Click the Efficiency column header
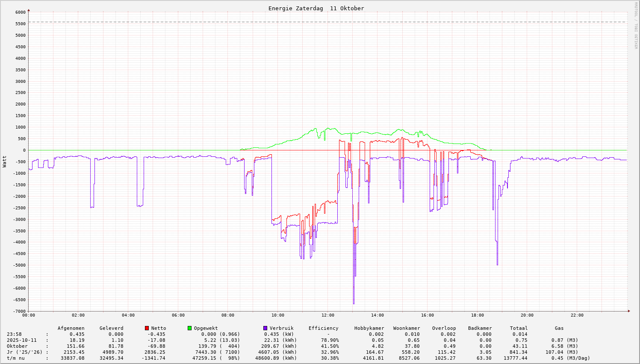640x364 pixels. [323, 328]
